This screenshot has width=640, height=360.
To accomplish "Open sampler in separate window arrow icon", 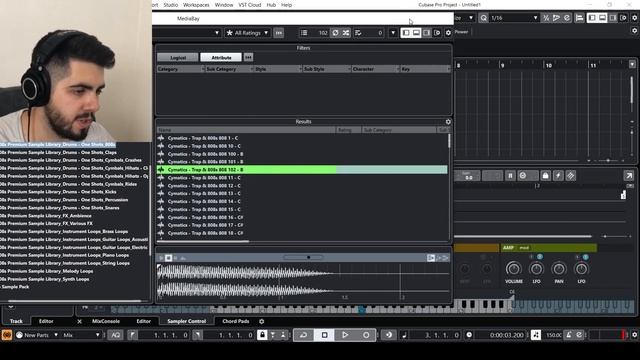I will click(629, 176).
